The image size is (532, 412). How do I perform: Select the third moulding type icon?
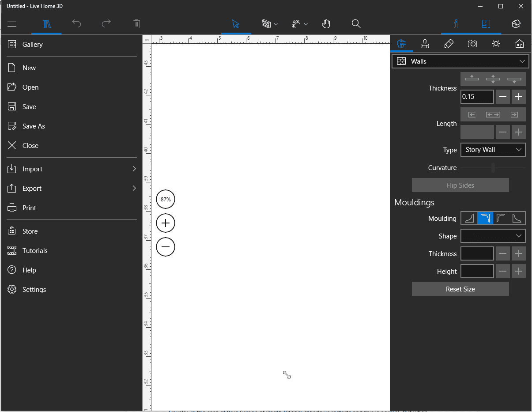[x=501, y=218]
